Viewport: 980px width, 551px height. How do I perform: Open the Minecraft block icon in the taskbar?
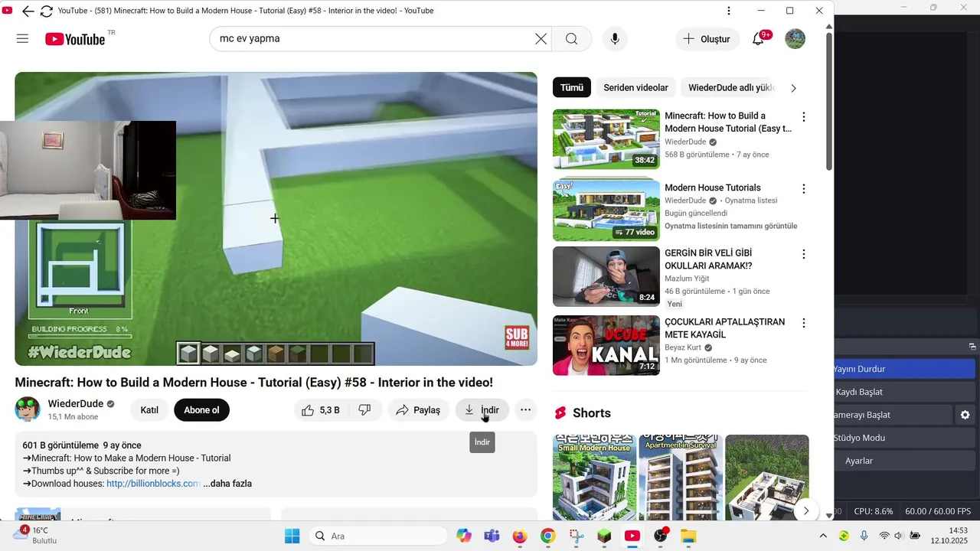[x=604, y=536]
